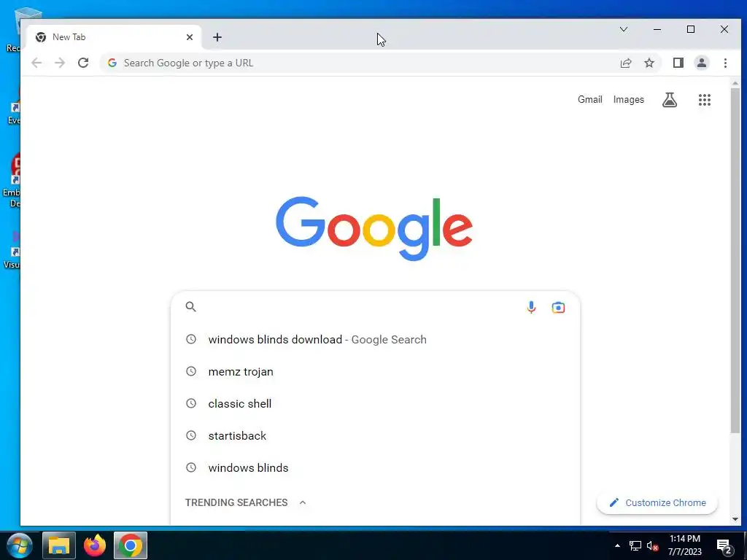Viewport: 747px width, 560px height.
Task: Open the Chrome profile avatar
Action: pos(702,63)
